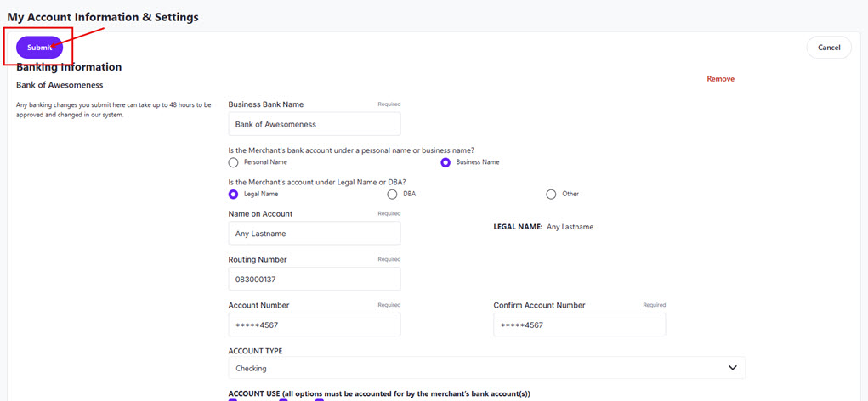Click the My Account Information & Settings title
Viewport: 868px width, 401px height.
coord(103,17)
